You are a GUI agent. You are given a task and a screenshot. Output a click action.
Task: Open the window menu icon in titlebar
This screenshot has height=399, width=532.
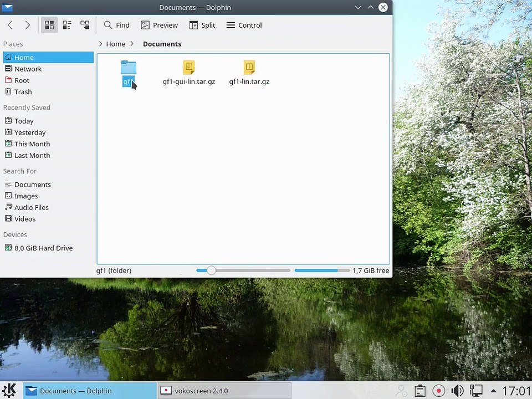(x=7, y=7)
